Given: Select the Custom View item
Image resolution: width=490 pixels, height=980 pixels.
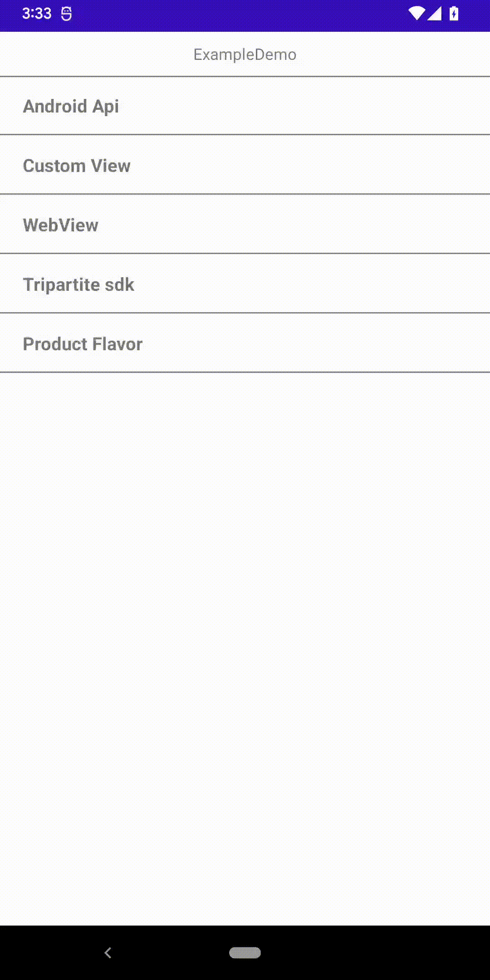Looking at the screenshot, I should [x=77, y=166].
